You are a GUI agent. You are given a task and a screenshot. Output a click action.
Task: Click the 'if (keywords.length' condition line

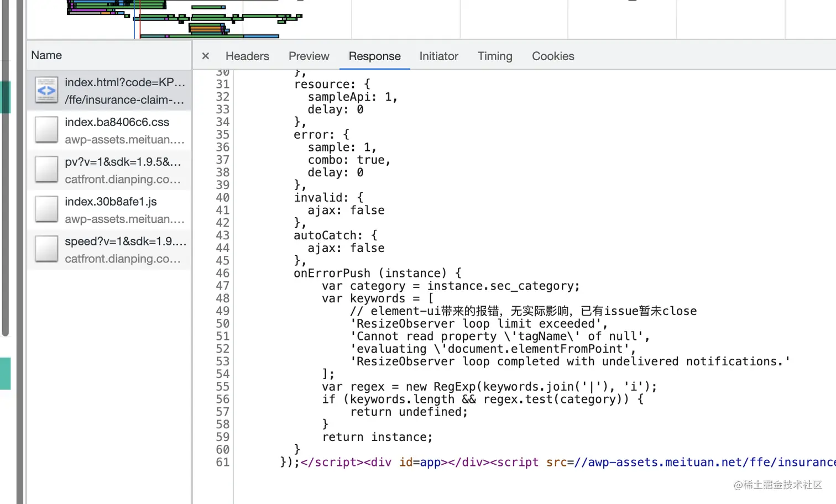483,399
